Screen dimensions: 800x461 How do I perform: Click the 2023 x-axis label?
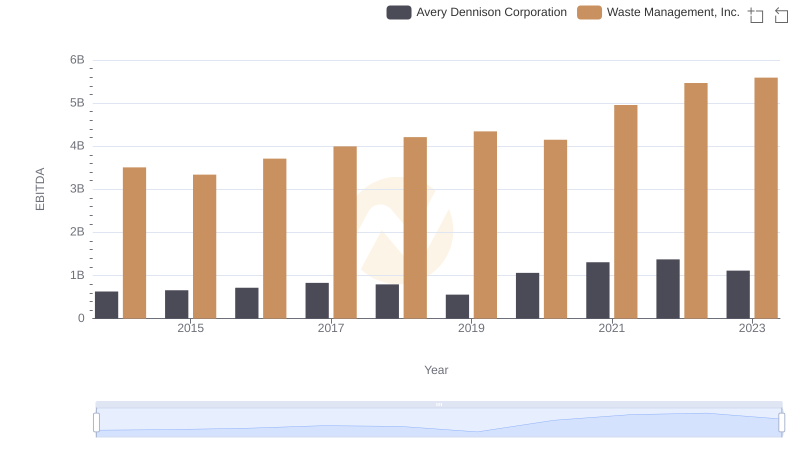[752, 328]
